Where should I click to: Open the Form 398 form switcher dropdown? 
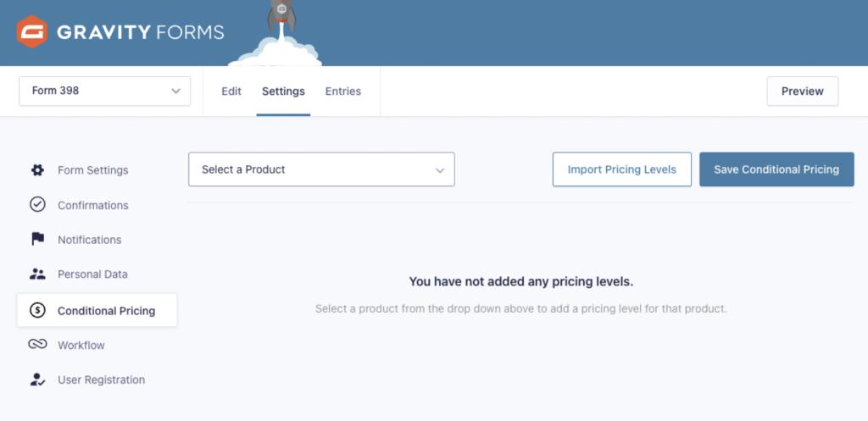104,91
